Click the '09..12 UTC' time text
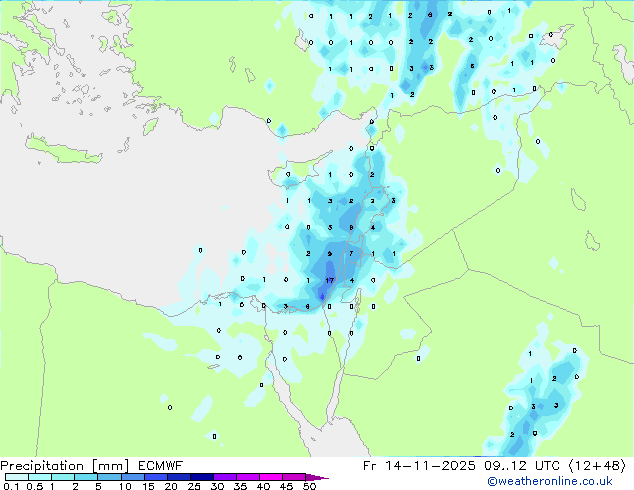The image size is (634, 490). pos(522,466)
